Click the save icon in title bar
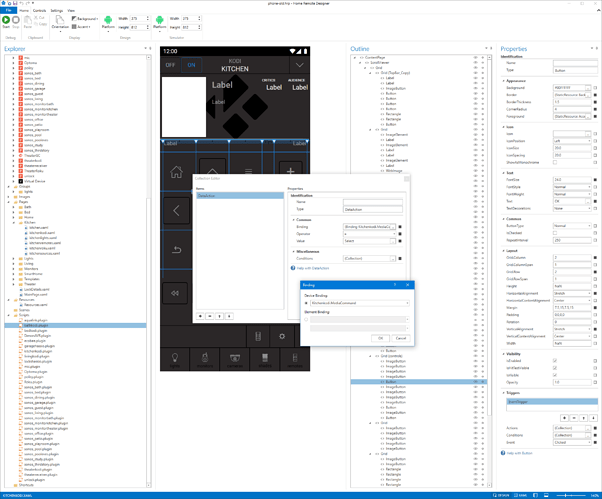Screen dimensions: 602x499 15,3
